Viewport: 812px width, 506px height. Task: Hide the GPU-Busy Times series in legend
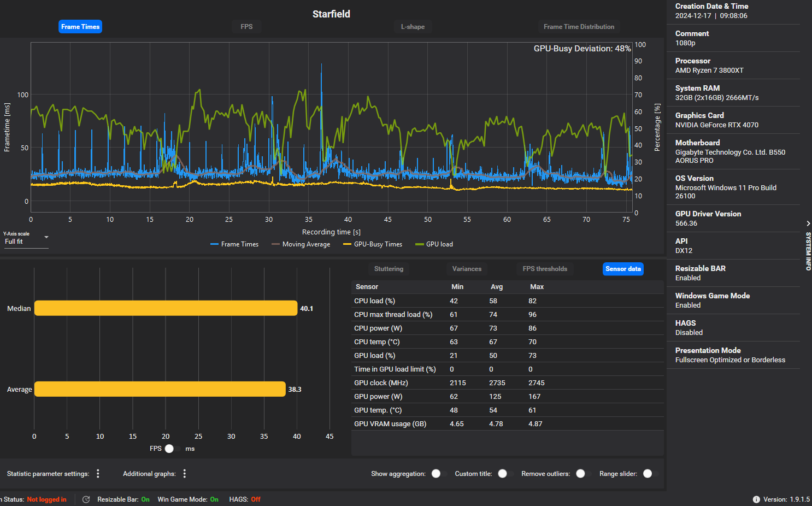click(373, 244)
